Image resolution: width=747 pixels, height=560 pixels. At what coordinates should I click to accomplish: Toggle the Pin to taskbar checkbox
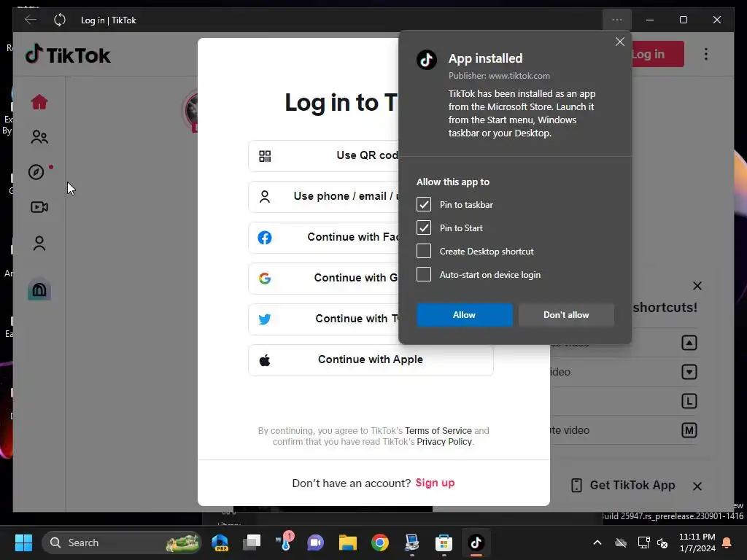point(424,204)
